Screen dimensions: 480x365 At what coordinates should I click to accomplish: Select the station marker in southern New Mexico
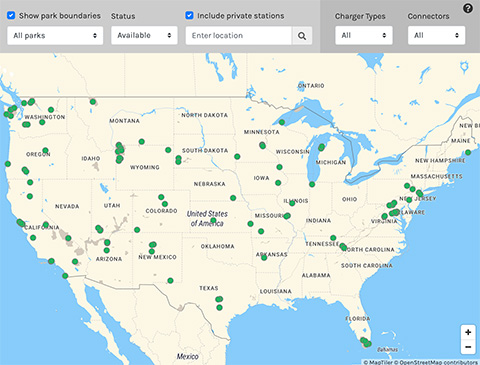coord(170,281)
